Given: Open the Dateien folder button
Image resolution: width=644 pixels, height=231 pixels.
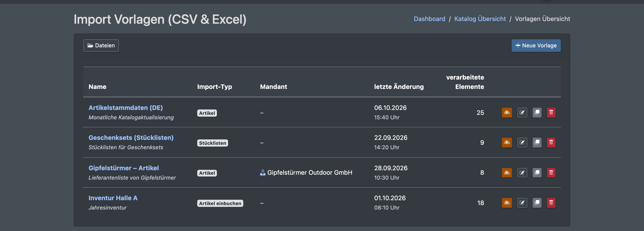Looking at the screenshot, I should click(101, 45).
